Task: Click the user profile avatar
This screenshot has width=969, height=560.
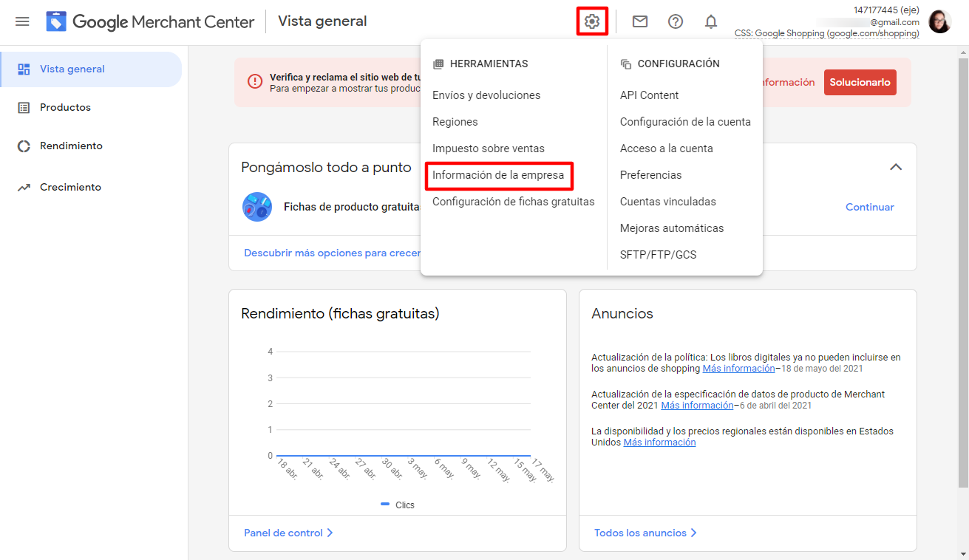Action: click(x=940, y=21)
